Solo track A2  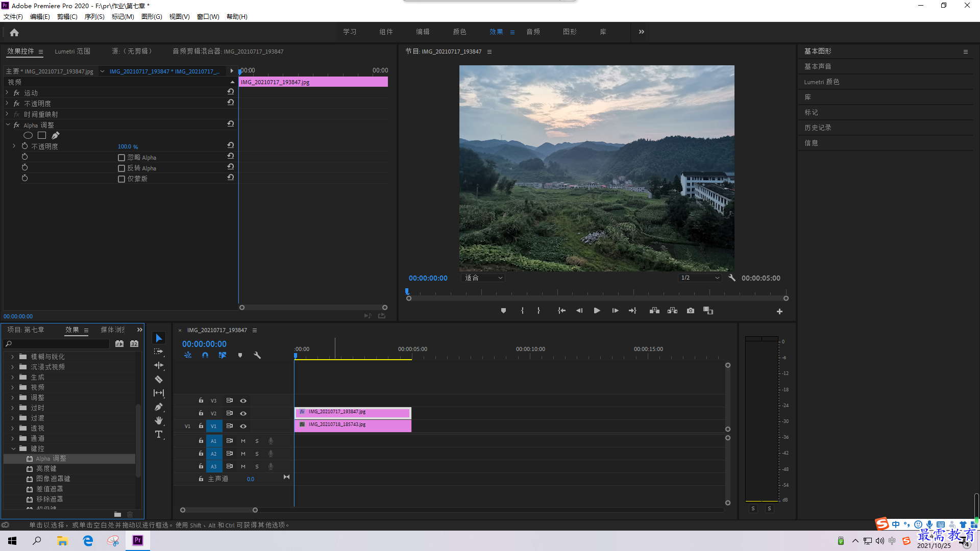pos(257,454)
